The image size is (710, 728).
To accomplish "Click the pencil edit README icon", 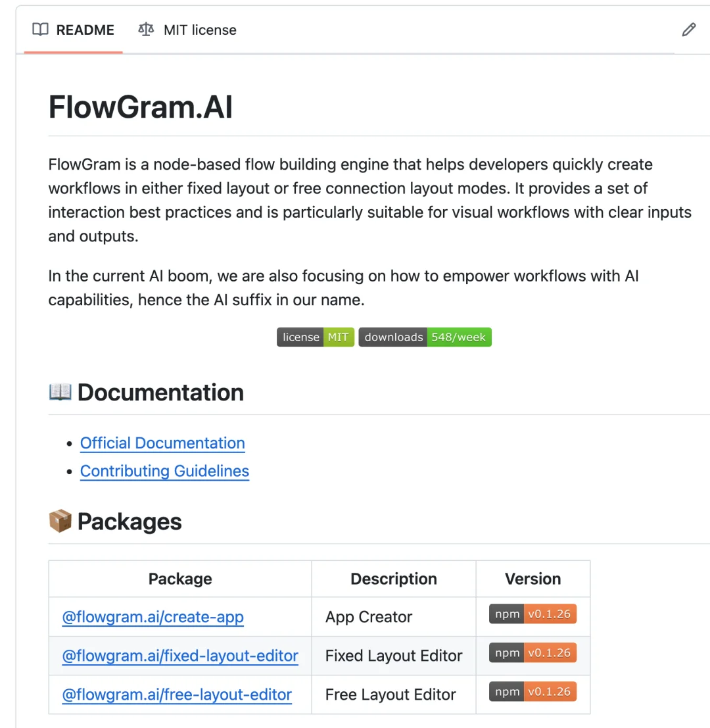I will [x=689, y=30].
